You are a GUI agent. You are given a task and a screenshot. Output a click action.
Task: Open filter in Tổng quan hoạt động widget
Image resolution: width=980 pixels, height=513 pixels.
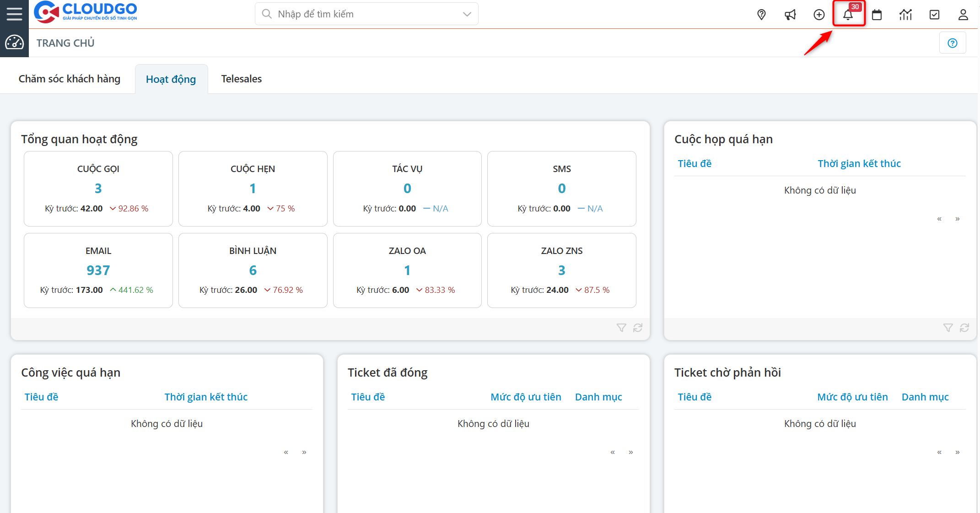pos(621,328)
